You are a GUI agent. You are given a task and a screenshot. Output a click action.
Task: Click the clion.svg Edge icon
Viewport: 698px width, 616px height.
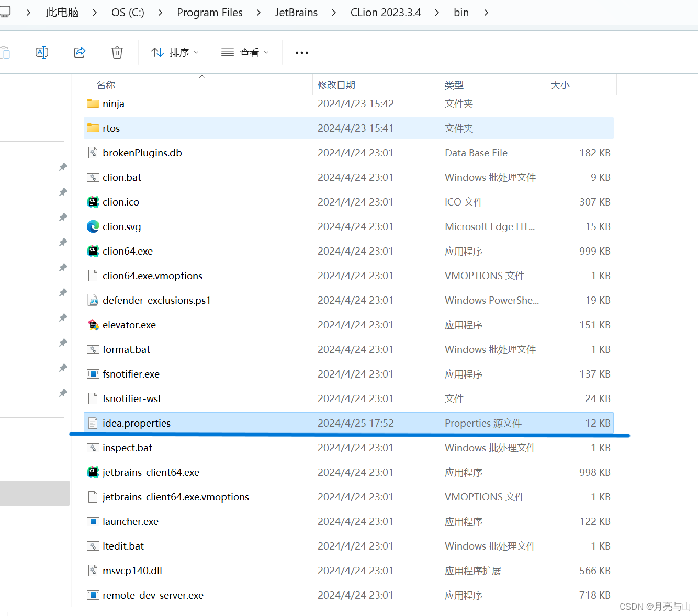point(93,226)
